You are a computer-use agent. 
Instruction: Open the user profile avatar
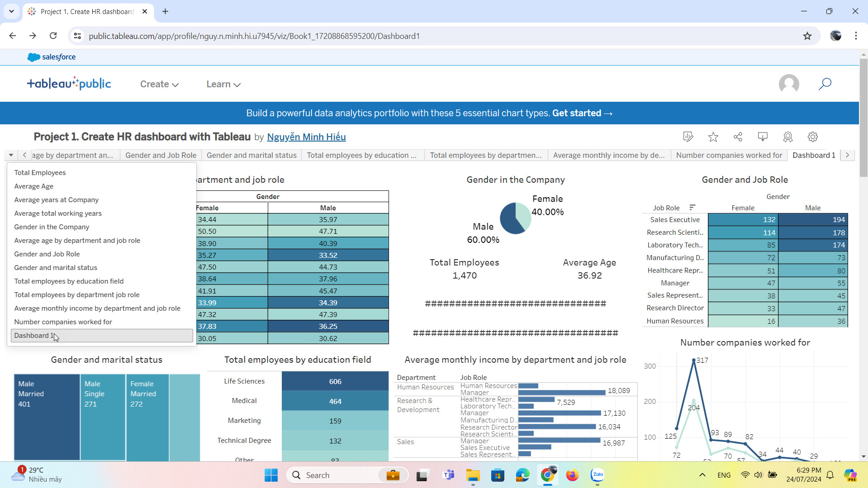coord(788,84)
